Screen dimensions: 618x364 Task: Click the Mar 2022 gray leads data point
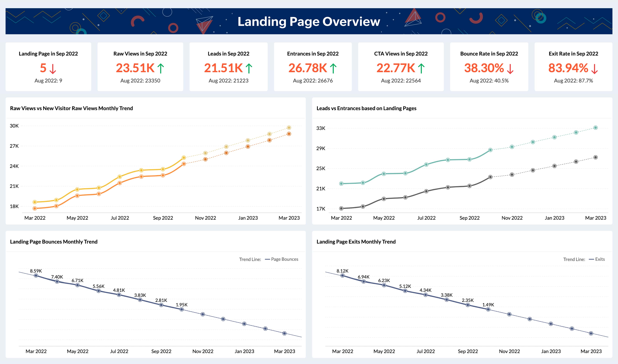(341, 209)
